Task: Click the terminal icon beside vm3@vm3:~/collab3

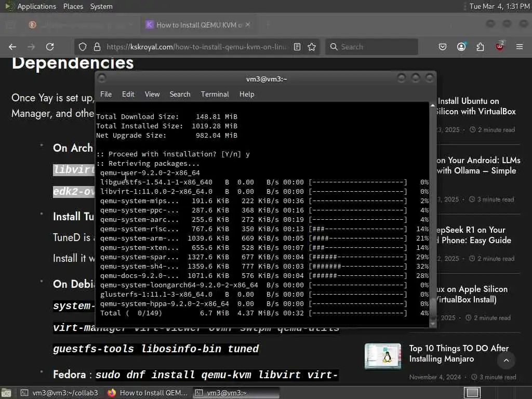Action: (24, 393)
